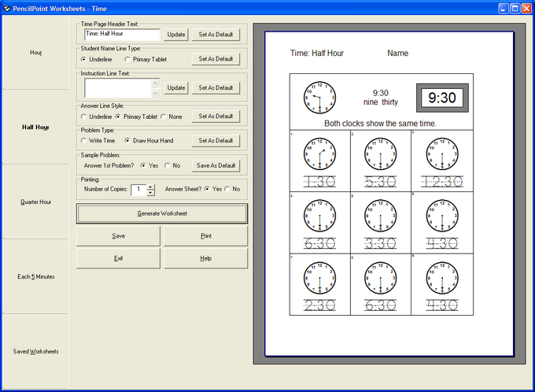Screen dimensions: 535x392
Task: Switch to the Hour tab
Action: 35,53
